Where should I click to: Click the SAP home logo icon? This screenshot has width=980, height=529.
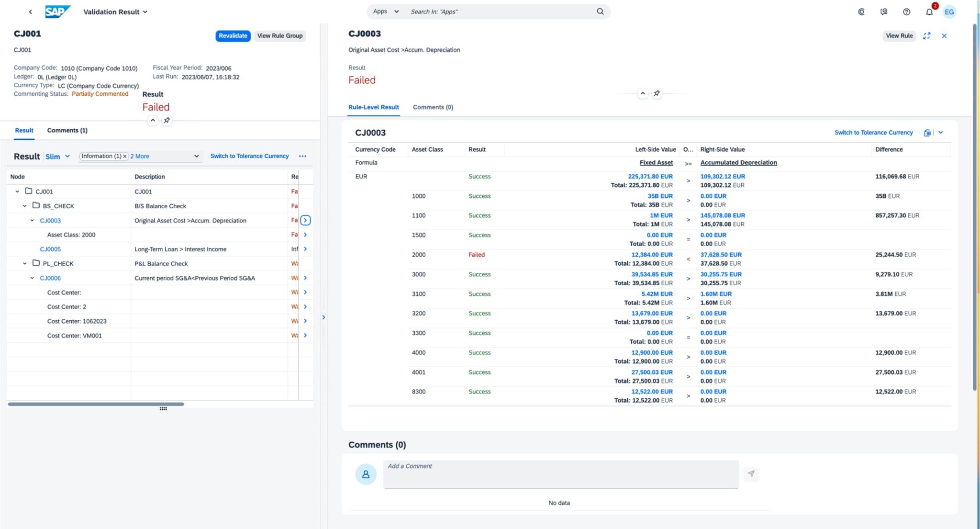coord(57,11)
